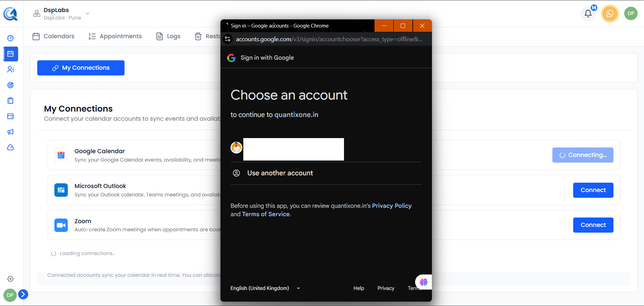Open the Terms of Service link
This screenshot has width=644, height=306.
coord(266,214)
